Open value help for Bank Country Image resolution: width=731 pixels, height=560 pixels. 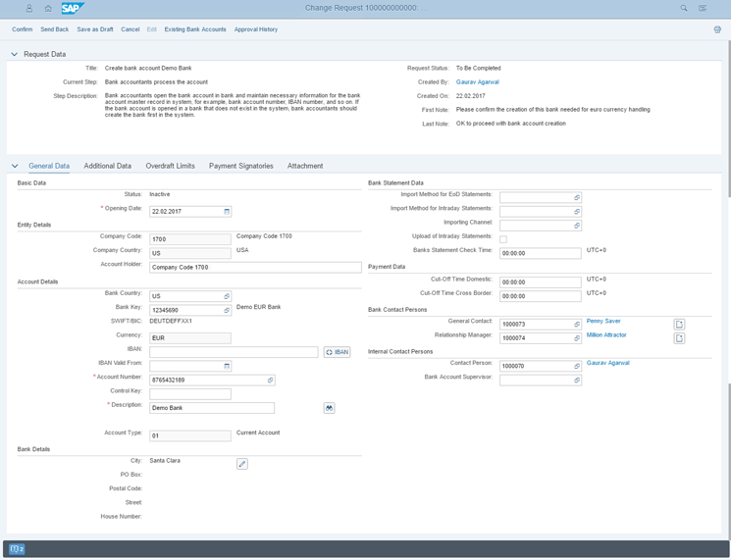coord(227,296)
